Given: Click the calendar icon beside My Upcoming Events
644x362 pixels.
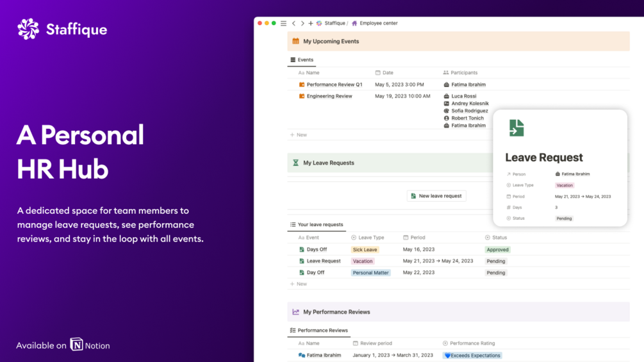Looking at the screenshot, I should click(295, 41).
